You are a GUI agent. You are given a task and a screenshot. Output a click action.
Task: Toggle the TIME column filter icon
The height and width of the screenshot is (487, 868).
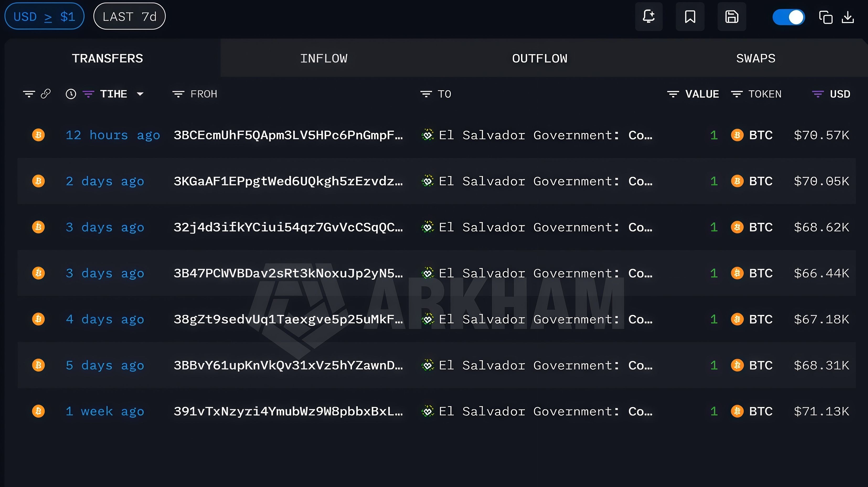click(88, 94)
